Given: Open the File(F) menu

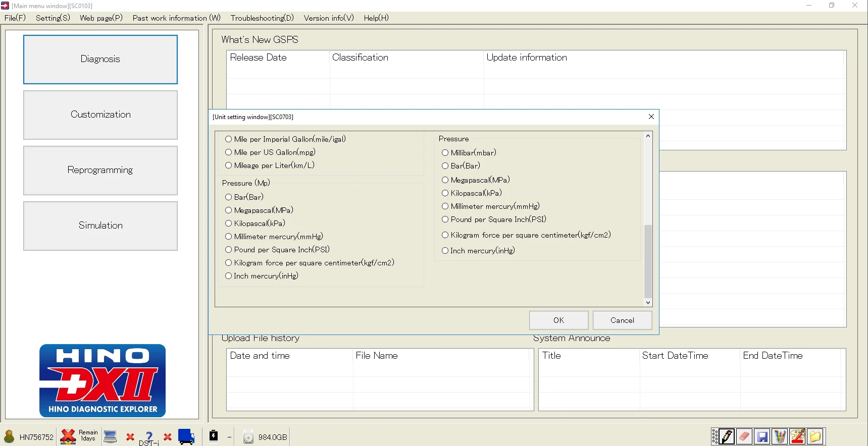Looking at the screenshot, I should [15, 18].
